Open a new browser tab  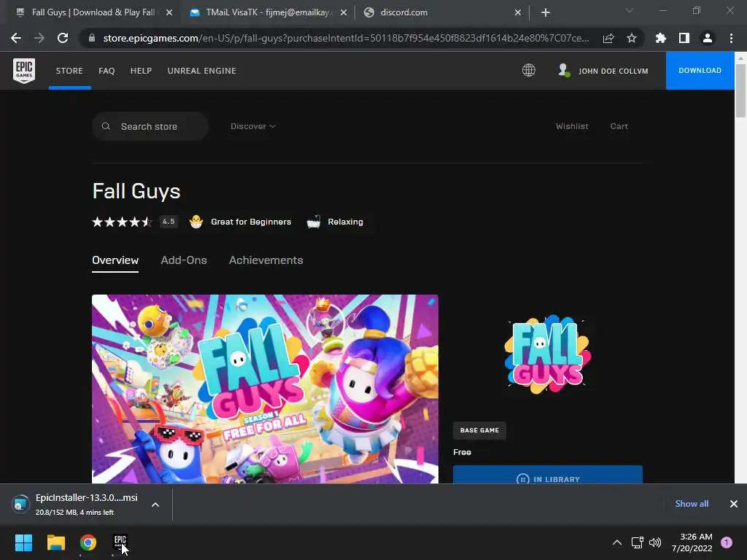coord(546,12)
